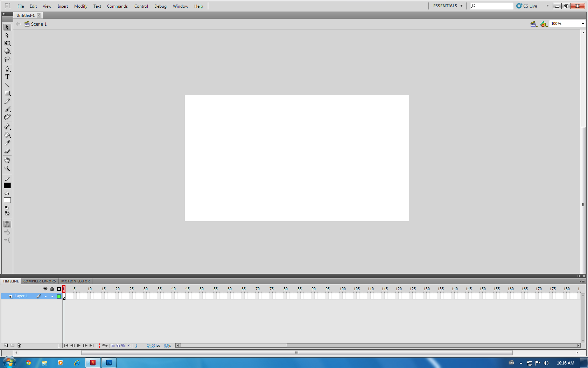588x368 pixels.
Task: Delete the selected layer using trash icon
Action: pos(19,346)
